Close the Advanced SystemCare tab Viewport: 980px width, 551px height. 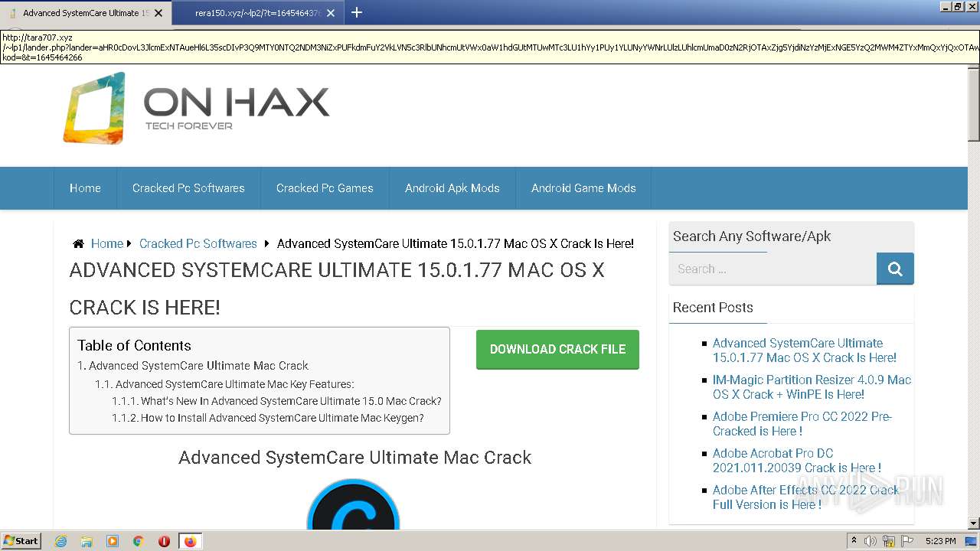(158, 13)
